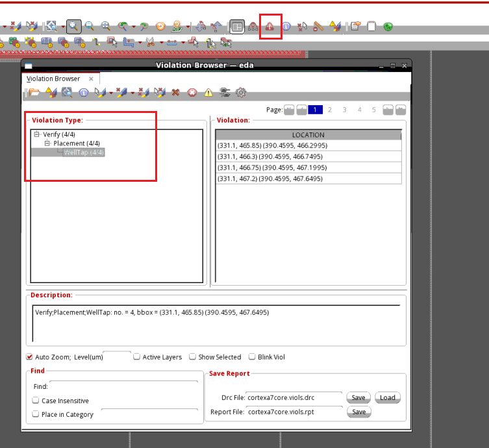Toggle the Auto Zoom checkbox
Viewport: 489px width, 448px height.
tap(29, 356)
